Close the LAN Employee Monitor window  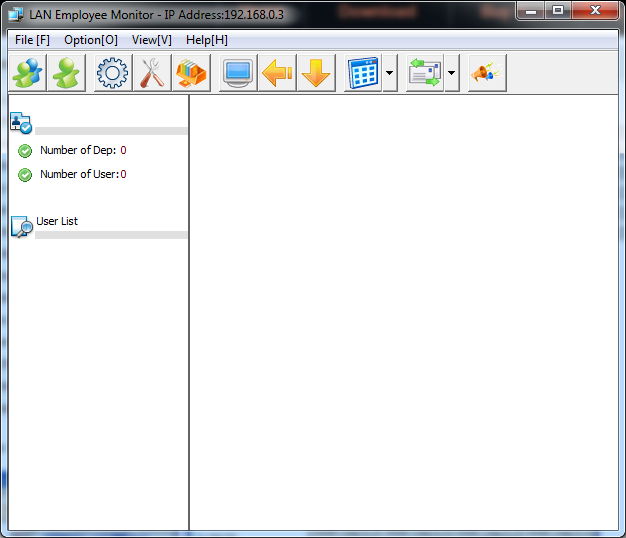coord(595,11)
